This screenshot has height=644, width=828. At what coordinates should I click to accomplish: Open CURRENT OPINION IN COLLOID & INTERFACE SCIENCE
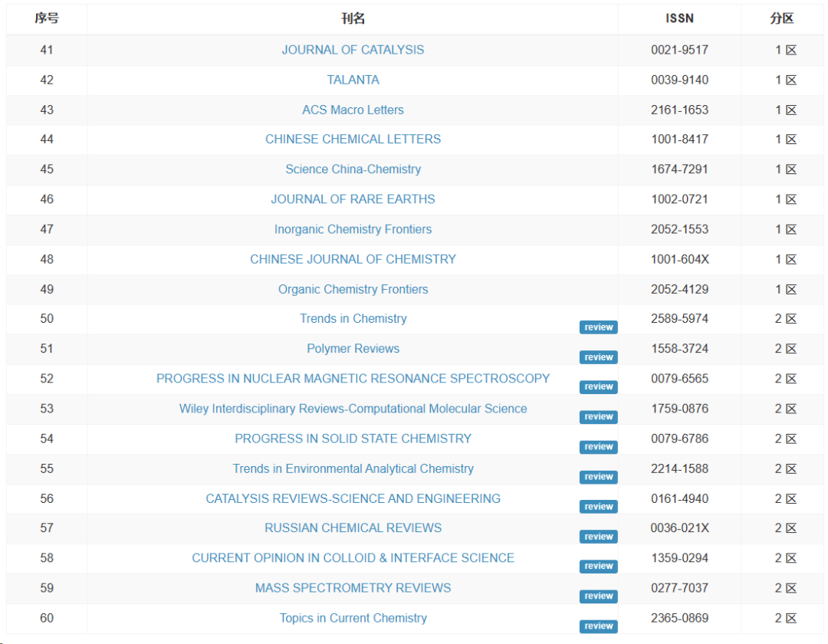point(353,558)
